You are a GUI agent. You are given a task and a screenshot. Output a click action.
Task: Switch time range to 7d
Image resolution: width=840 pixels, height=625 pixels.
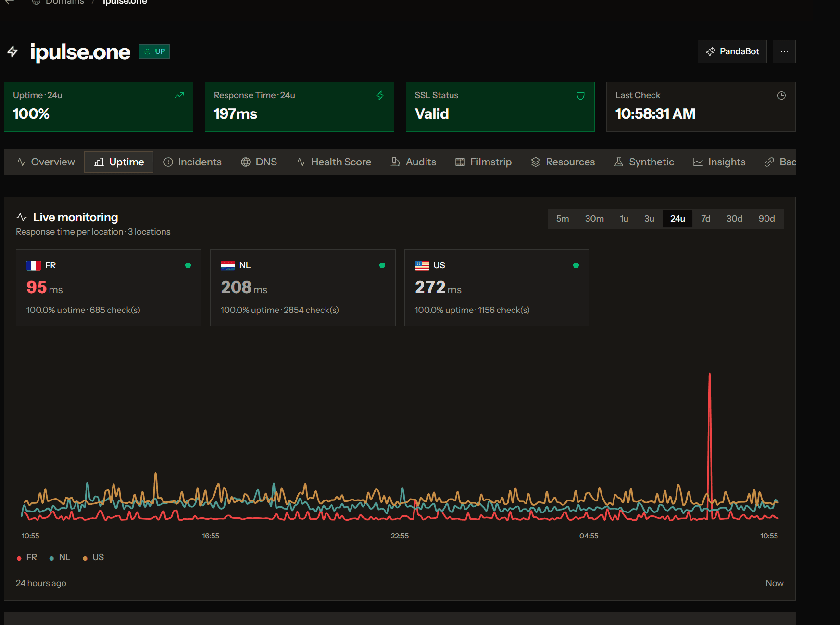705,219
